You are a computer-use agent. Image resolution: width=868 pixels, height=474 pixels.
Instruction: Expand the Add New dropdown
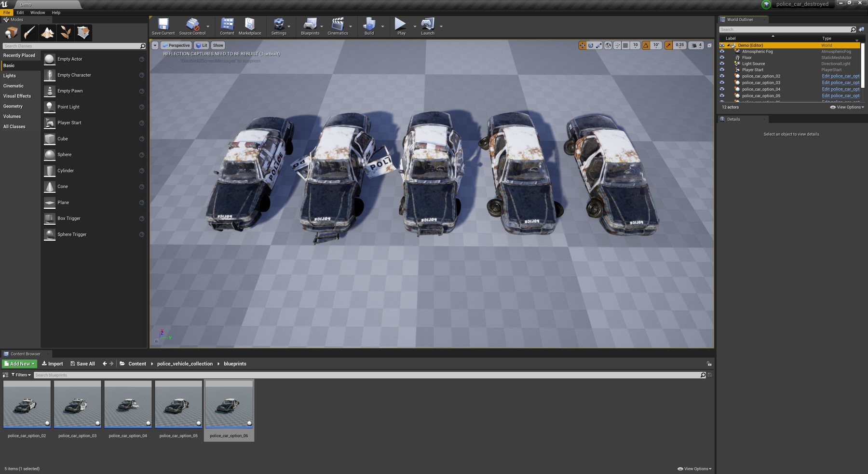pos(20,364)
